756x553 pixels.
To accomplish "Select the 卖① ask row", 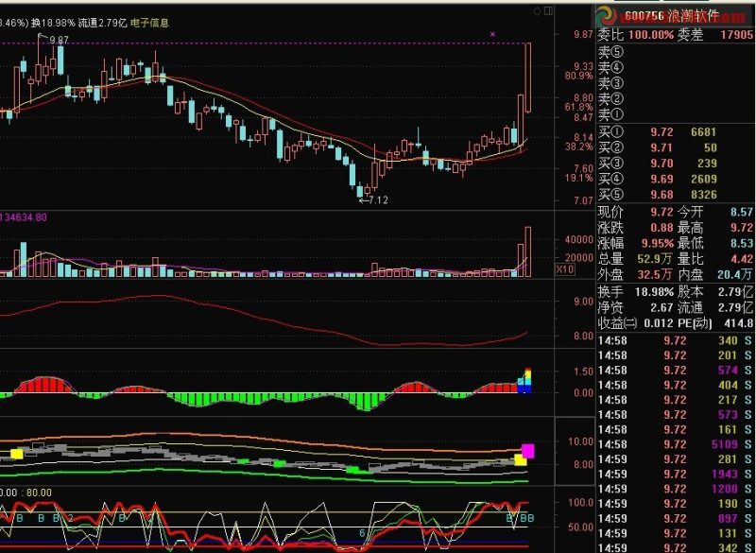I will point(675,114).
